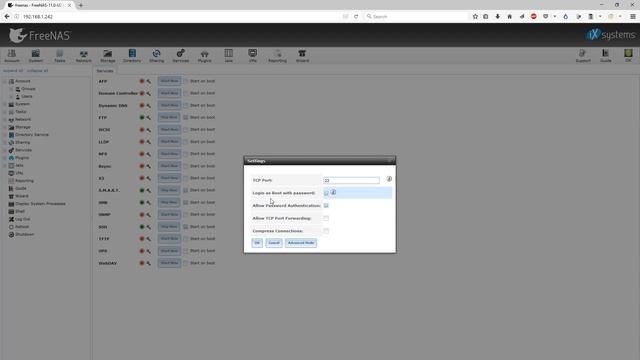Open Users in the sidebar tree
The width and height of the screenshot is (640, 360).
tap(27, 97)
